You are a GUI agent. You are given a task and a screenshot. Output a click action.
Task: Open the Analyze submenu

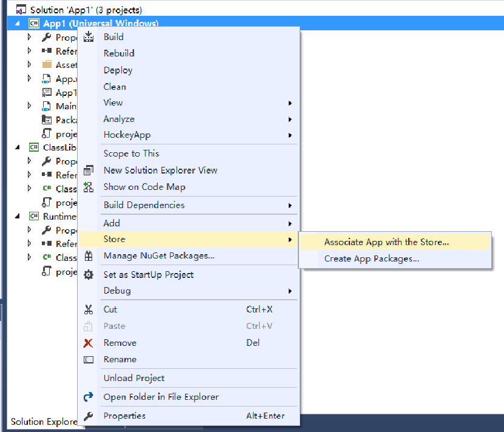tap(190, 119)
